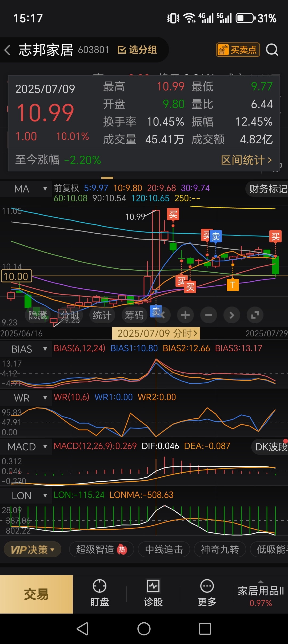Tap the BIAS(6,12,24) parameter label

tap(79, 348)
